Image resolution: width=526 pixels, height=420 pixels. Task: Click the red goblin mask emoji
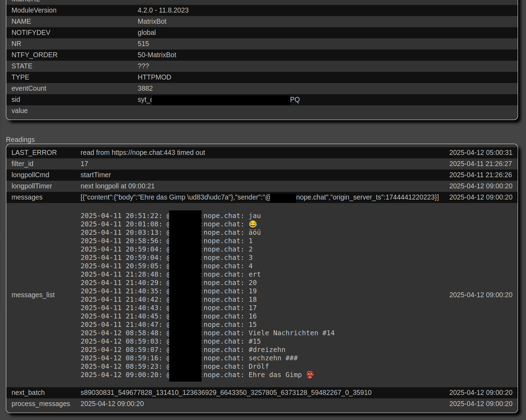(310, 375)
